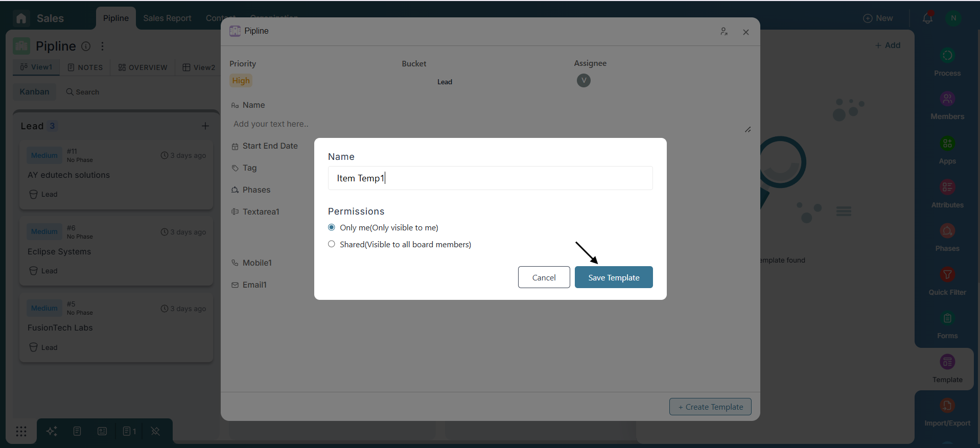The image size is (980, 448).
Task: Click the Phases field label in dialog
Action: [256, 190]
